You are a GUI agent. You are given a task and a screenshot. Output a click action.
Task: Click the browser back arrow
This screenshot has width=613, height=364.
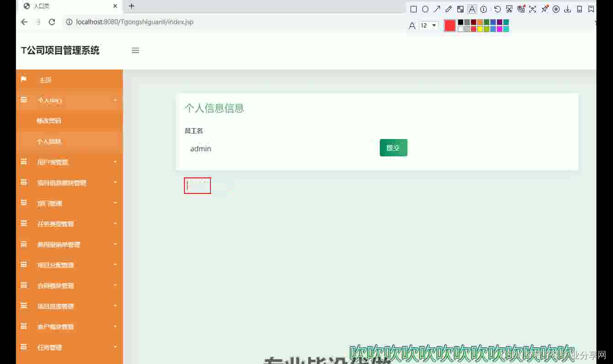(x=24, y=22)
